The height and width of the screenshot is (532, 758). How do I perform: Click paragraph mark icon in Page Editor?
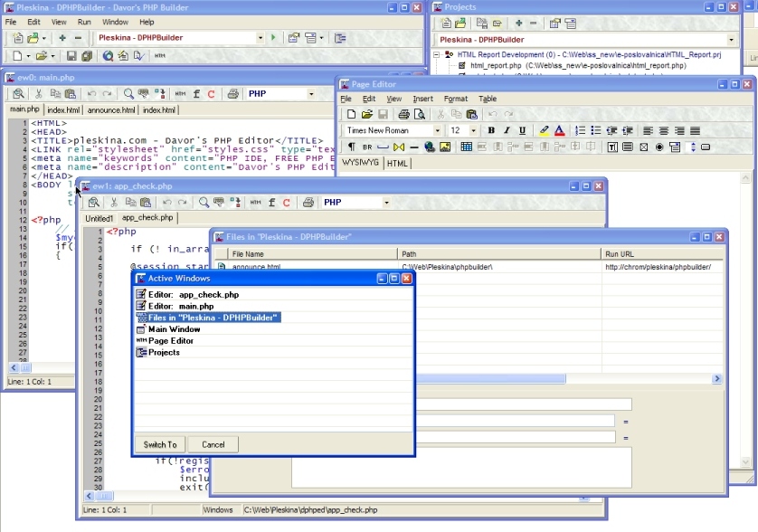tap(352, 147)
